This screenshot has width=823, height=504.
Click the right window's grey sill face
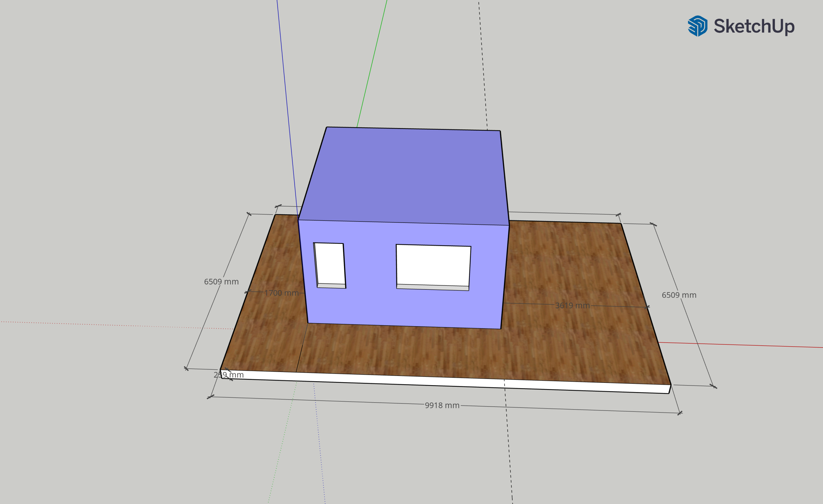pos(433,287)
